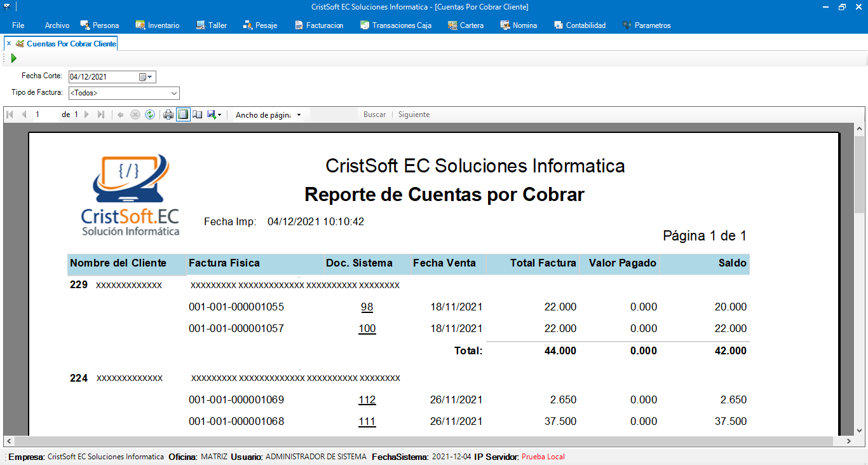The height and width of the screenshot is (465, 868).
Task: Open system document link 112
Action: [x=367, y=400]
